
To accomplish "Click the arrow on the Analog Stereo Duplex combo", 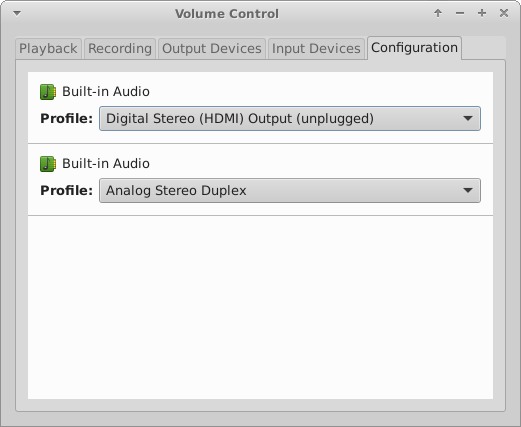I will point(468,190).
